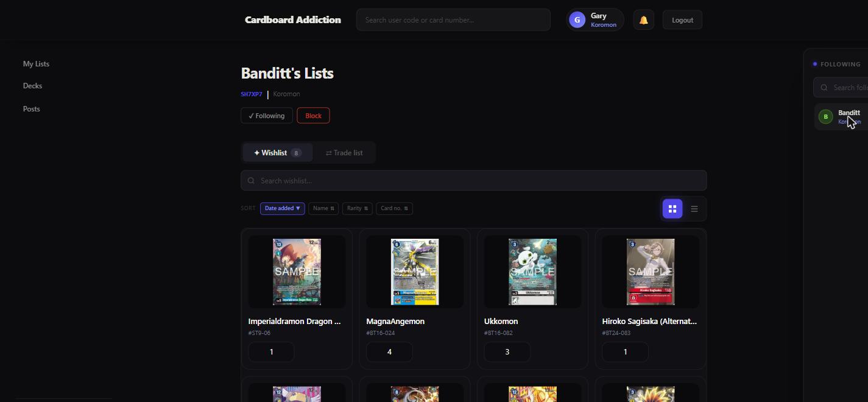Open Banditt in the Following list
The image size is (868, 402).
[841, 117]
